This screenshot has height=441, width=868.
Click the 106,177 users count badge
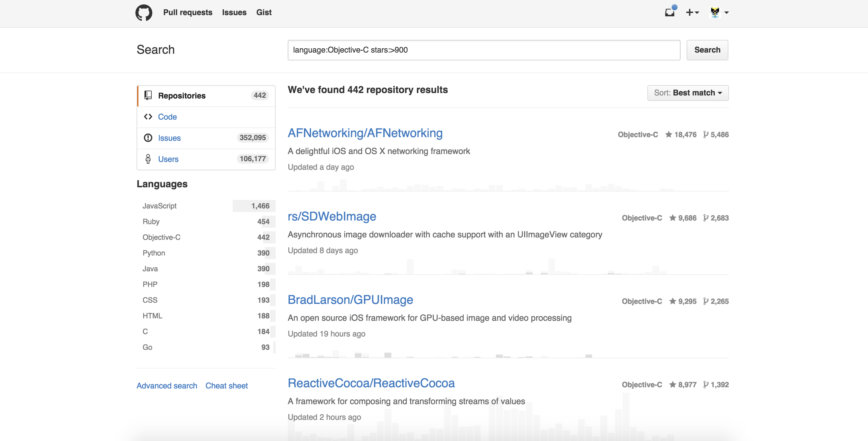click(253, 159)
